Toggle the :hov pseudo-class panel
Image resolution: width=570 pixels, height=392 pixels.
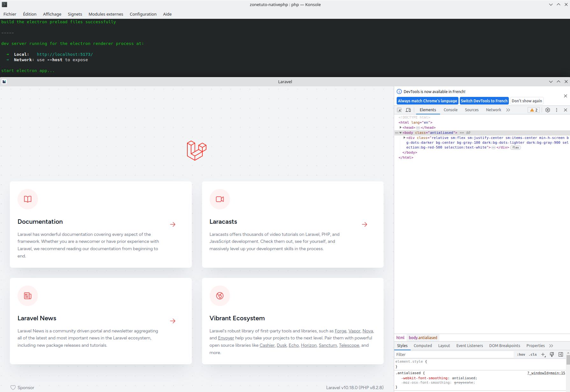(521, 354)
